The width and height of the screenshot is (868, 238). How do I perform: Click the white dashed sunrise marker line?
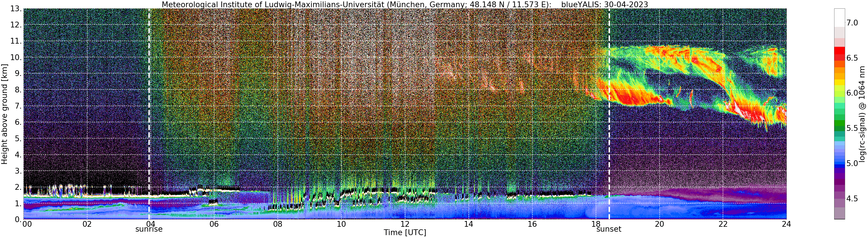(149, 114)
